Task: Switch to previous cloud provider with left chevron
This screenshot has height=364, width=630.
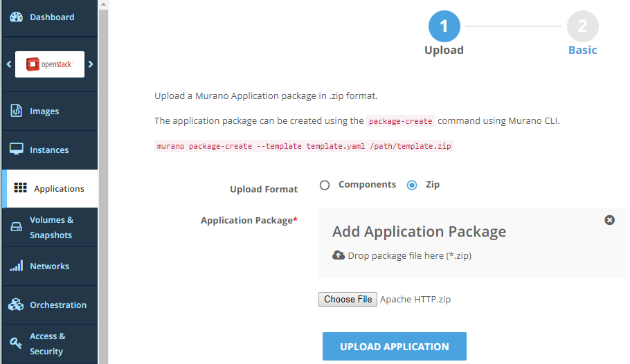Action: click(9, 64)
